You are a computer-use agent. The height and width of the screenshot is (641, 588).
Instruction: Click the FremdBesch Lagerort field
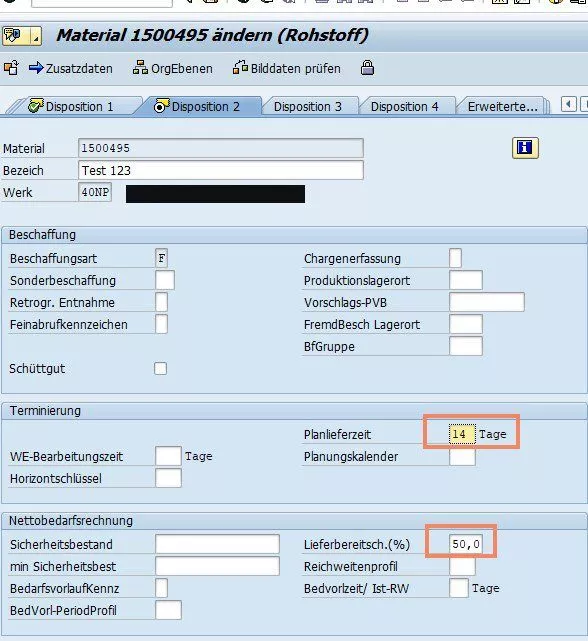(x=466, y=324)
